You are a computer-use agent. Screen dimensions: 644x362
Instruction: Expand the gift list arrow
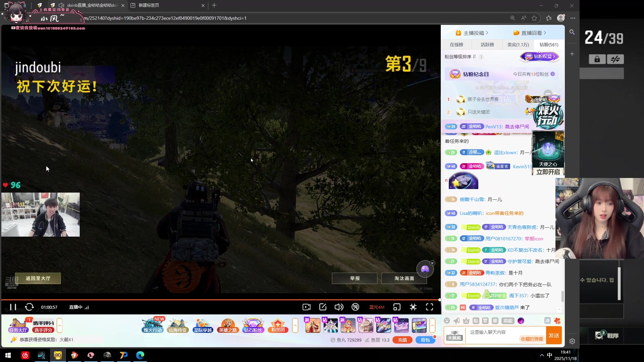pos(432,325)
